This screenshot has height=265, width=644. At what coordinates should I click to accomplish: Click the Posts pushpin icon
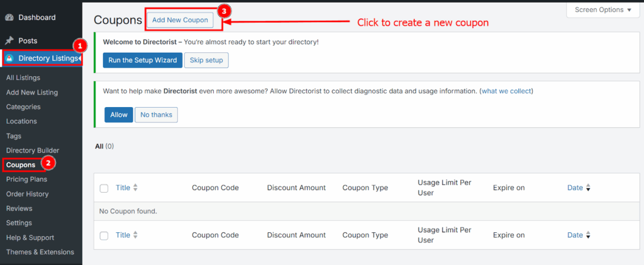(x=9, y=40)
